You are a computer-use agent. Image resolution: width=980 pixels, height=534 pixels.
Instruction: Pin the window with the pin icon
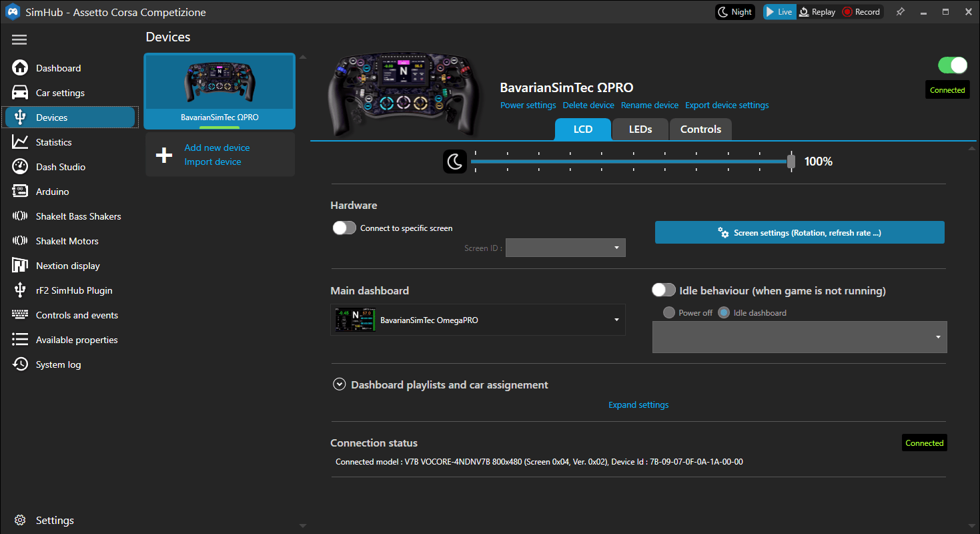pyautogui.click(x=900, y=12)
